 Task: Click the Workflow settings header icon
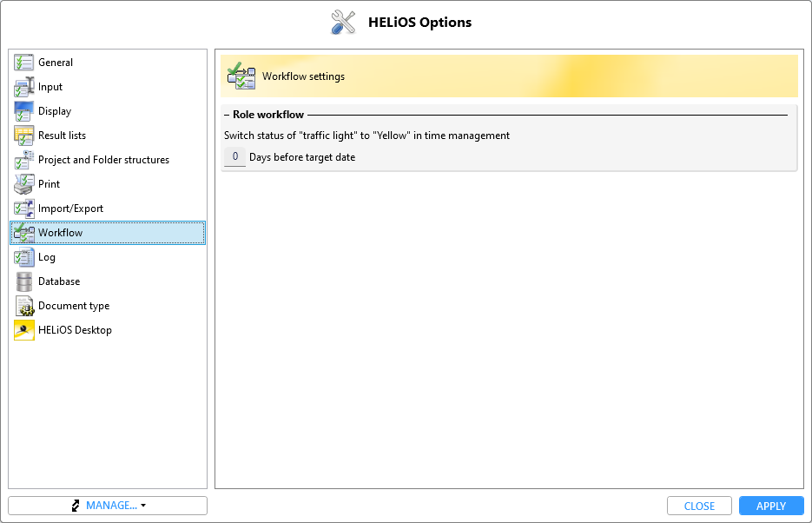tap(241, 76)
